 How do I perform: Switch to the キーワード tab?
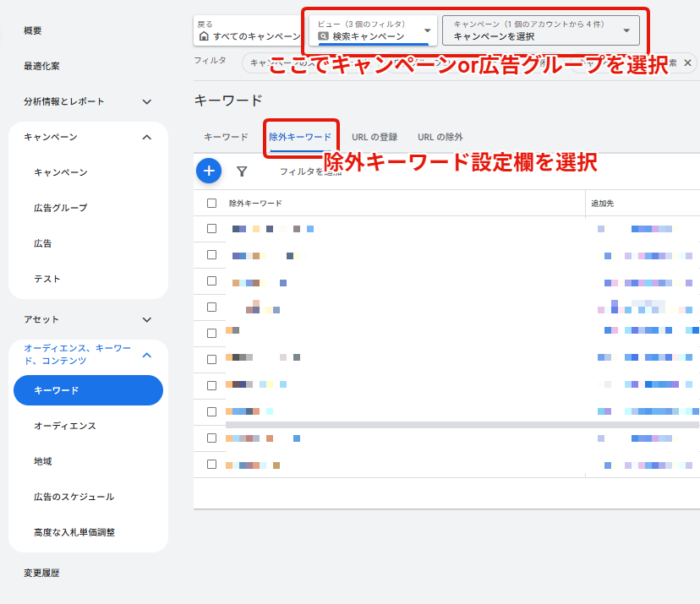[x=226, y=137]
